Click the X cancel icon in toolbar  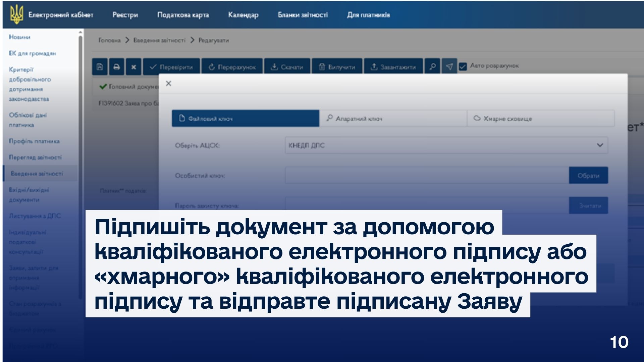pos(133,67)
